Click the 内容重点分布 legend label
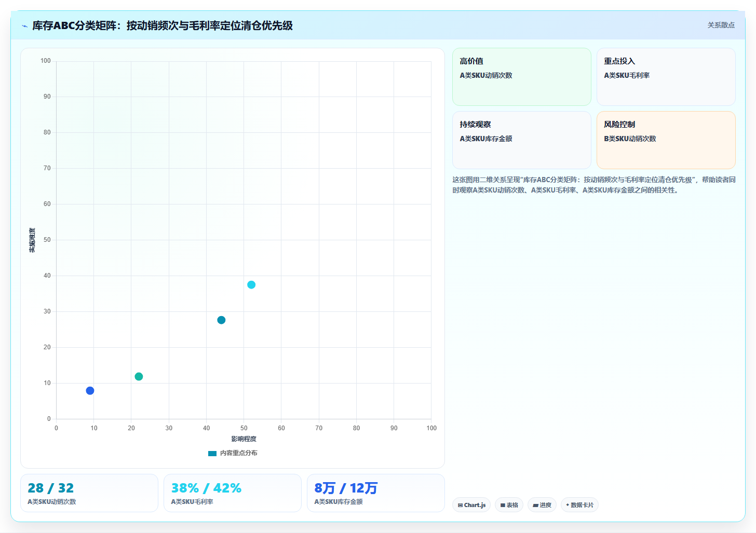Viewport: 756px width, 533px height. pos(239,453)
